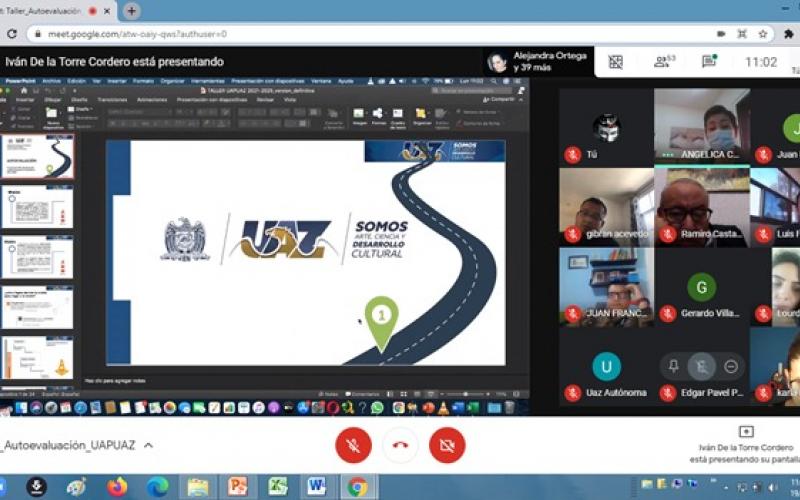This screenshot has width=800, height=500.
Task: Click the Gerardo Villa... participant tile
Action: tap(702, 287)
